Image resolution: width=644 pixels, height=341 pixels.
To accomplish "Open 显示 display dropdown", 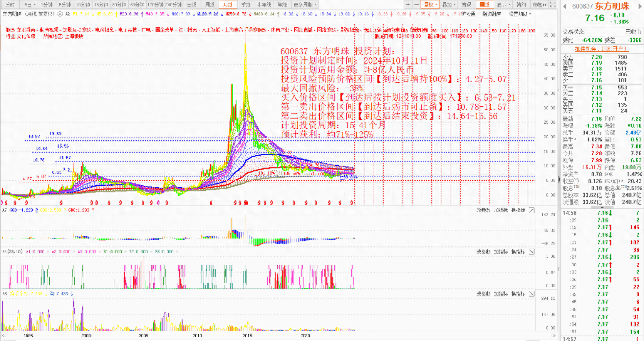I will [x=503, y=5].
